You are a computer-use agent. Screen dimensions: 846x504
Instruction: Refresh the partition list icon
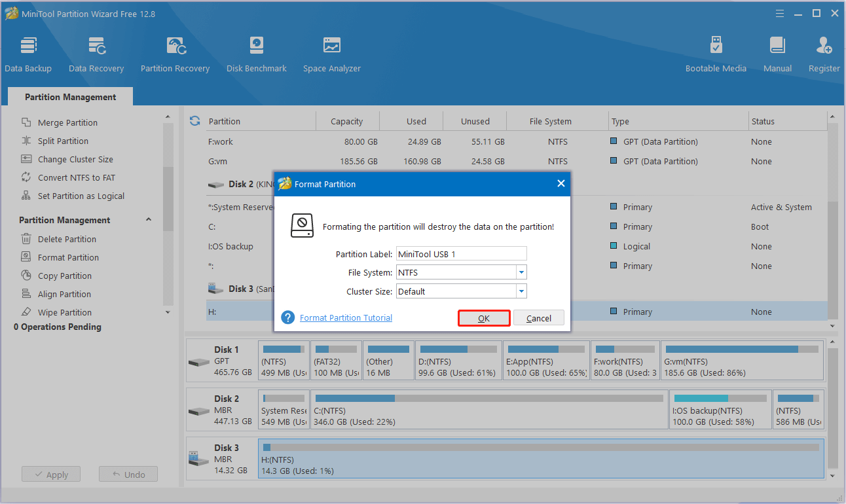pos(194,121)
